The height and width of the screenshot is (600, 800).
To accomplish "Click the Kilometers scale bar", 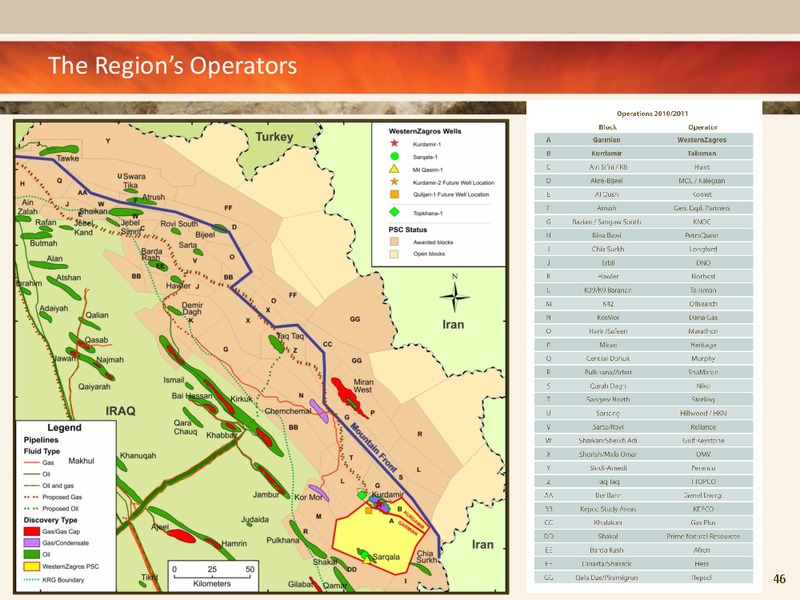I will 212,576.
